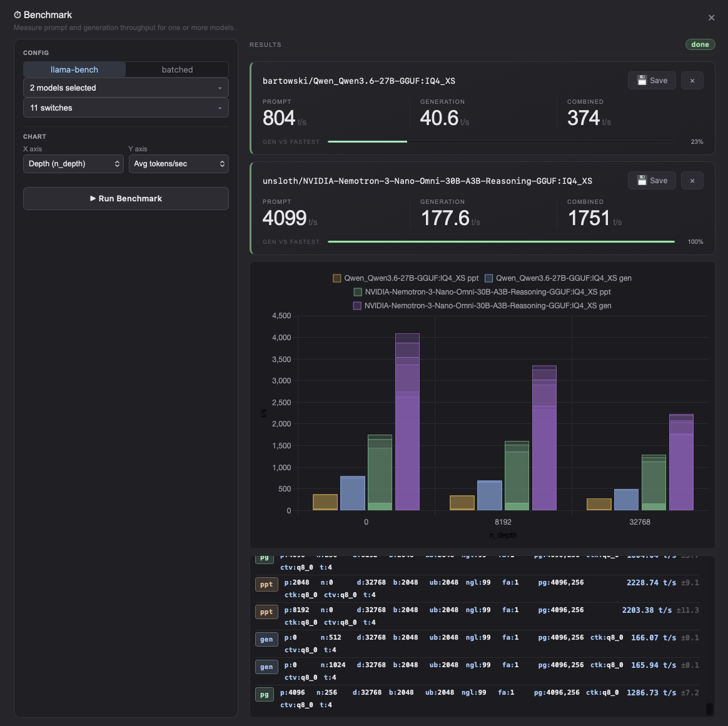
Task: Click the 'done' status badge
Action: 700,44
